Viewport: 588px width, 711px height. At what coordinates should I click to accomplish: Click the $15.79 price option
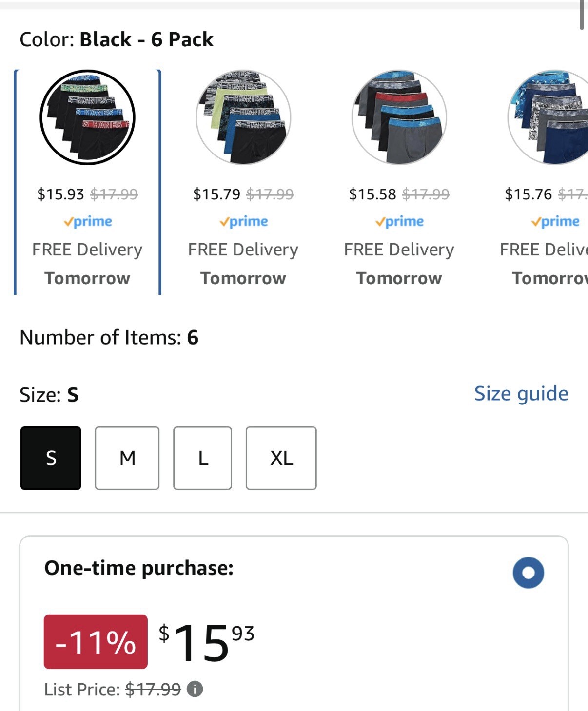coord(216,194)
